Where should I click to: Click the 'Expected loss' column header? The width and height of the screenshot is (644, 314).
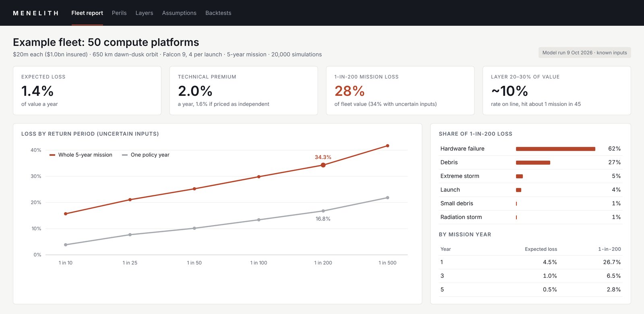pos(541,249)
